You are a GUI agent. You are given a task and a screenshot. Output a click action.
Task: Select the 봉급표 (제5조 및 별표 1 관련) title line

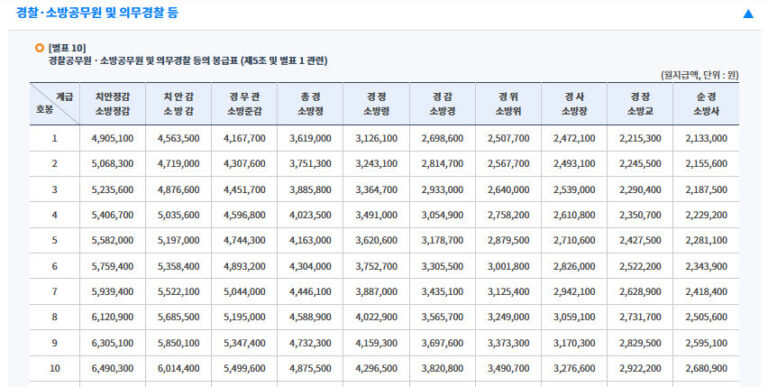[188, 61]
